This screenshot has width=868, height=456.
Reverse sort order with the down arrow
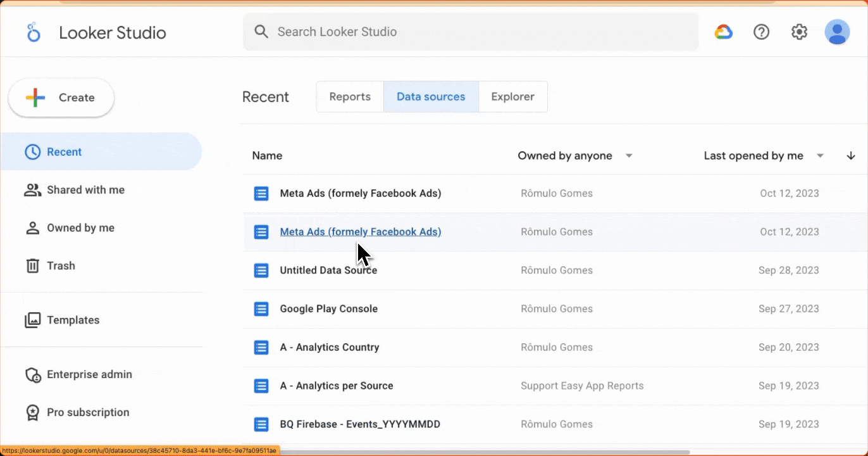tap(851, 156)
